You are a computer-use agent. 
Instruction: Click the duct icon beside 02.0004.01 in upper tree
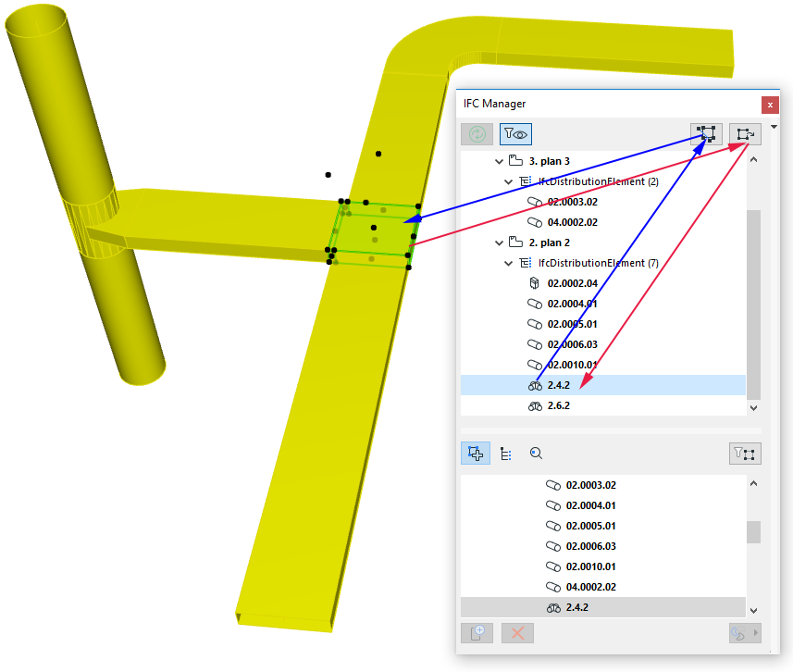point(535,304)
